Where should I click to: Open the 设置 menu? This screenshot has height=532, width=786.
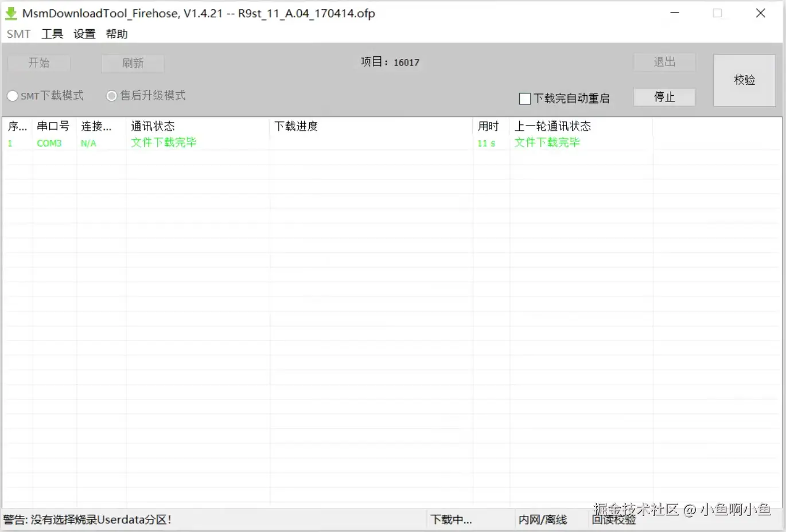(84, 34)
